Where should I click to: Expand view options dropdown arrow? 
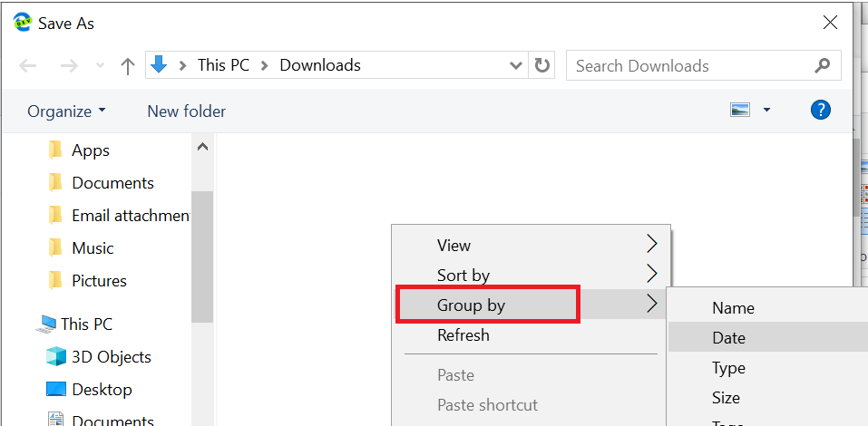[x=766, y=110]
